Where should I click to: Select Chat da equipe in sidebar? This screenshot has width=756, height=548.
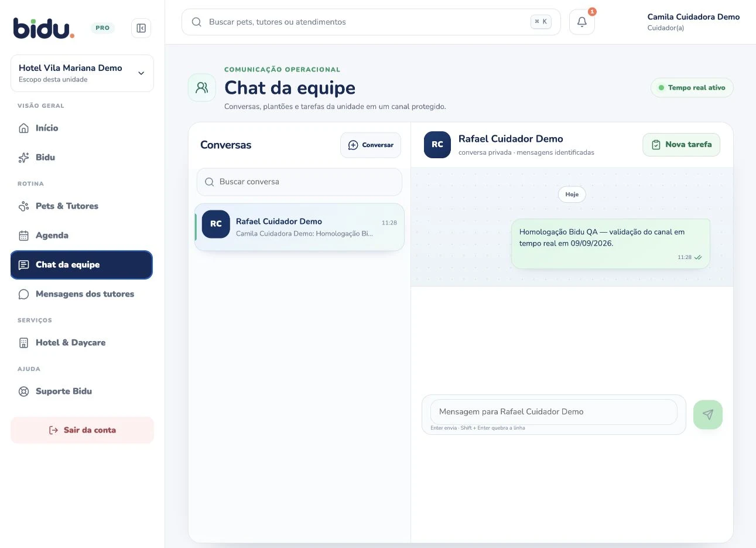pyautogui.click(x=82, y=265)
